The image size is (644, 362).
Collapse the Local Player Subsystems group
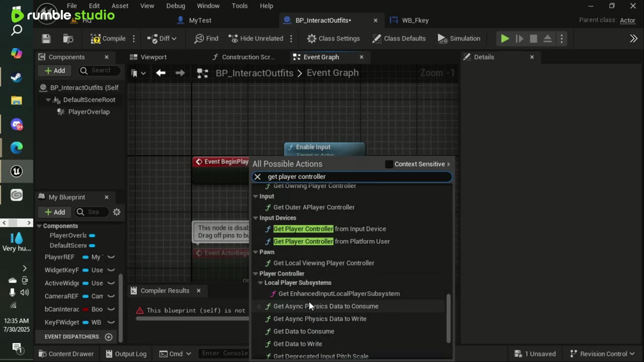[261, 283]
